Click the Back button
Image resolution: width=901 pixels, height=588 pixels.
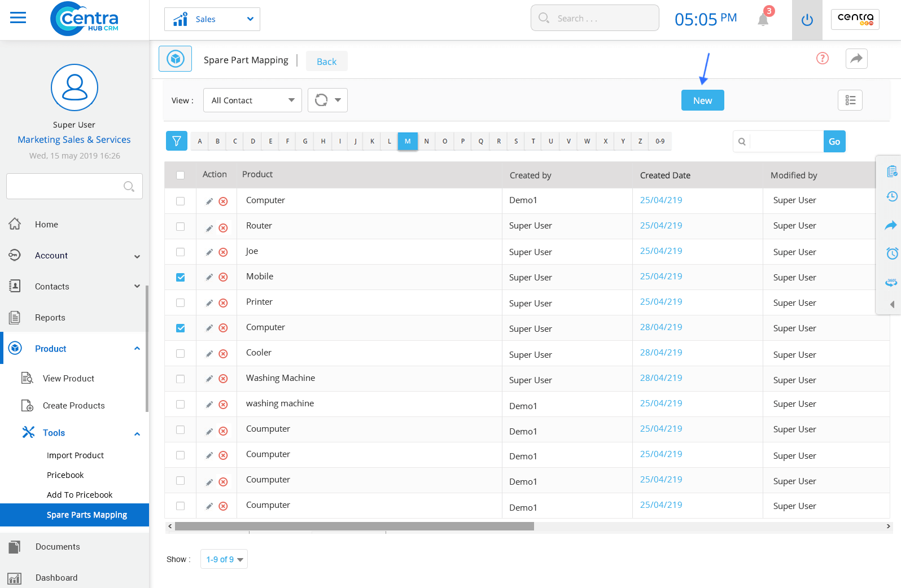click(x=326, y=61)
